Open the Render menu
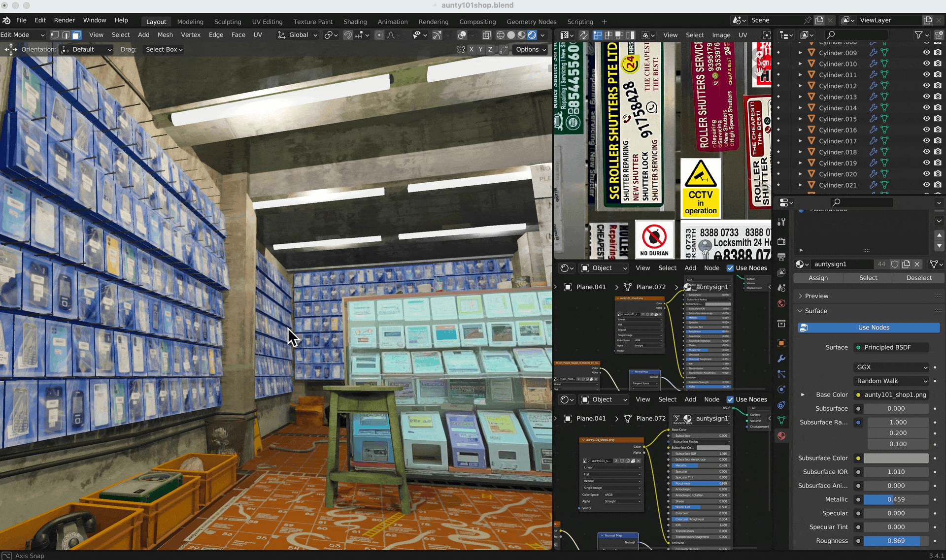Viewport: 946px width, 560px height. [x=64, y=20]
